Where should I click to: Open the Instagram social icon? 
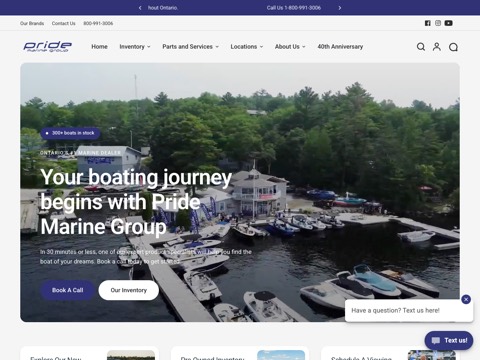coord(438,23)
